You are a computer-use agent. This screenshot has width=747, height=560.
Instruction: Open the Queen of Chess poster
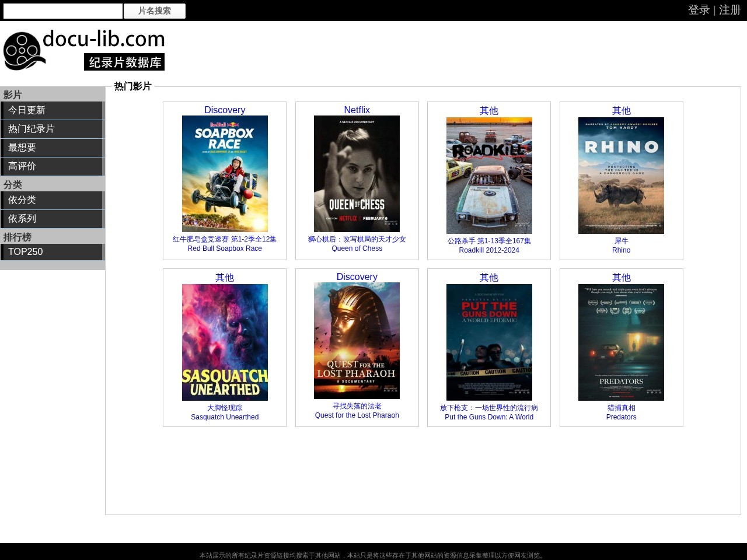(357, 174)
